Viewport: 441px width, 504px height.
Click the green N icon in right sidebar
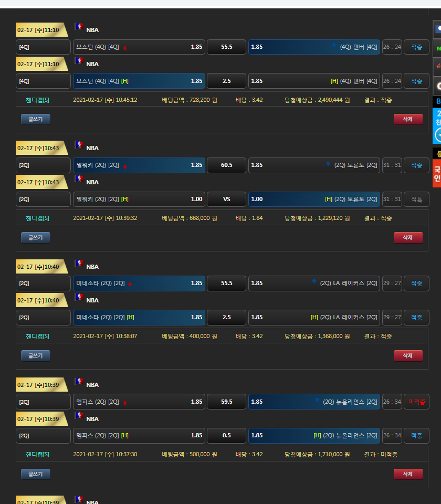click(x=437, y=48)
